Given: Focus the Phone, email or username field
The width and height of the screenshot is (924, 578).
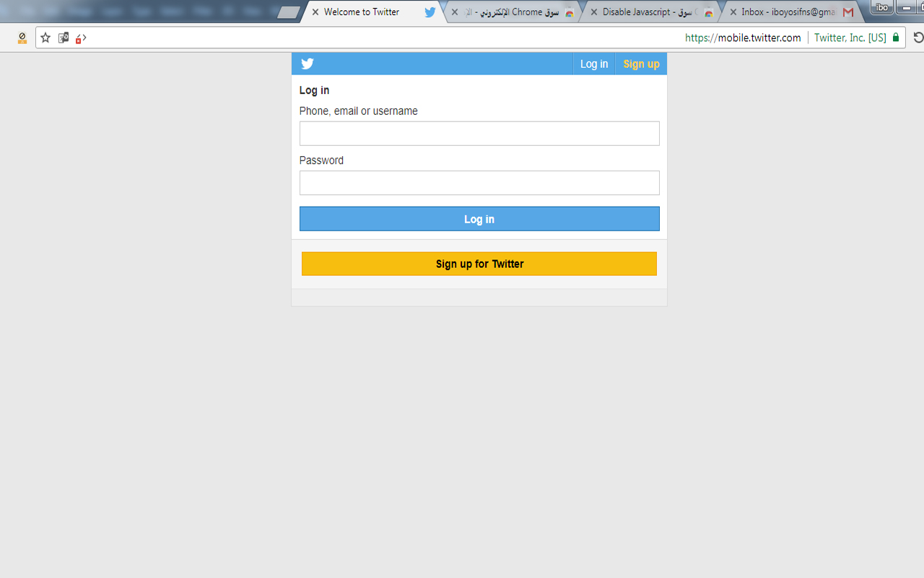Looking at the screenshot, I should point(479,134).
